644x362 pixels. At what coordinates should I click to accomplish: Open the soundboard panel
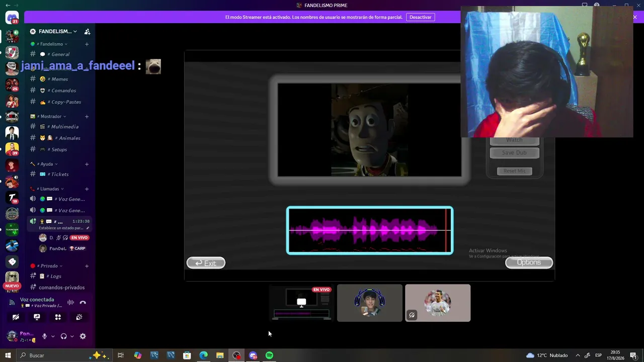(79, 317)
